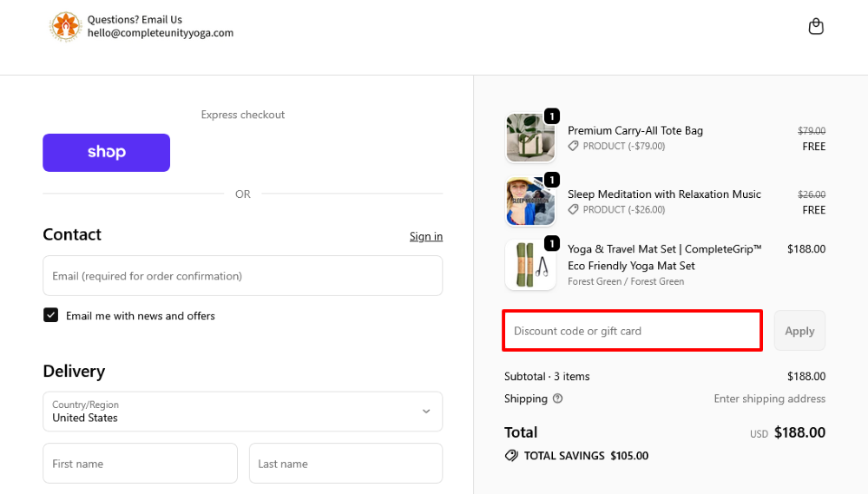Viewport: 868px width, 494px height.
Task: Click the TOTAL SAVINGS $105.00 text
Action: pyautogui.click(x=586, y=456)
